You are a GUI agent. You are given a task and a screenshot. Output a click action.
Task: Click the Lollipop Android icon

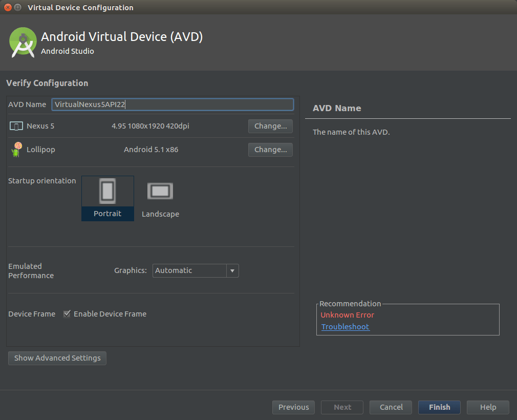pos(16,150)
